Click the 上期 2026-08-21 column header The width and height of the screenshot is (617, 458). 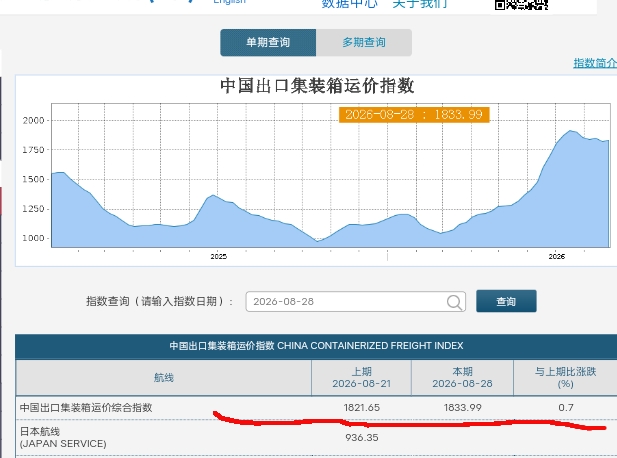(362, 378)
